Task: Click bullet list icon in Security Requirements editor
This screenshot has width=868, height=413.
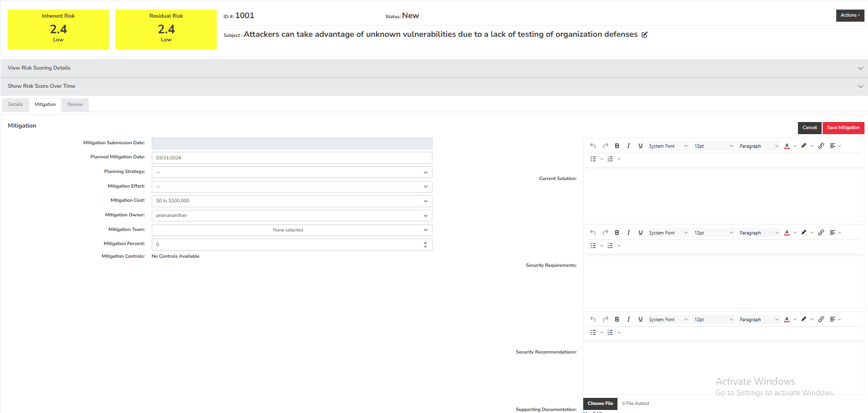Action: point(593,246)
